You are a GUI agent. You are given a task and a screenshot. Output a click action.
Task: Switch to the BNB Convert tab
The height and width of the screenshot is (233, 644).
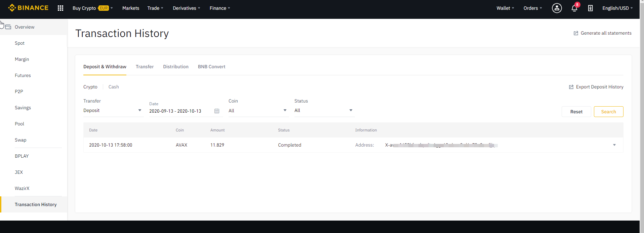click(x=211, y=67)
